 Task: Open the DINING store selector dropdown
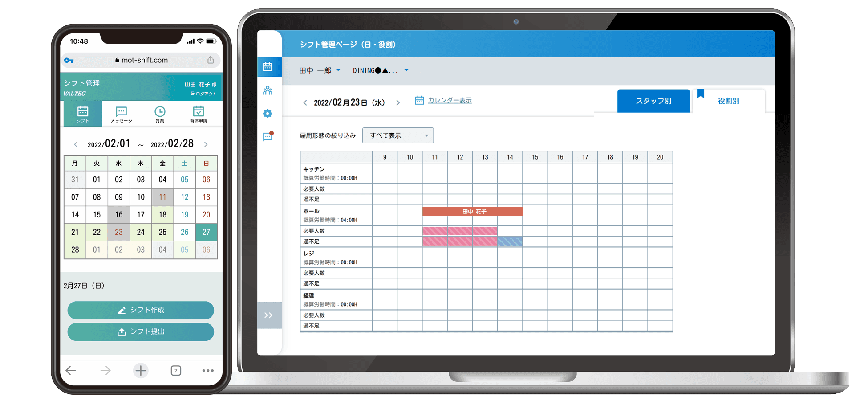pos(381,70)
